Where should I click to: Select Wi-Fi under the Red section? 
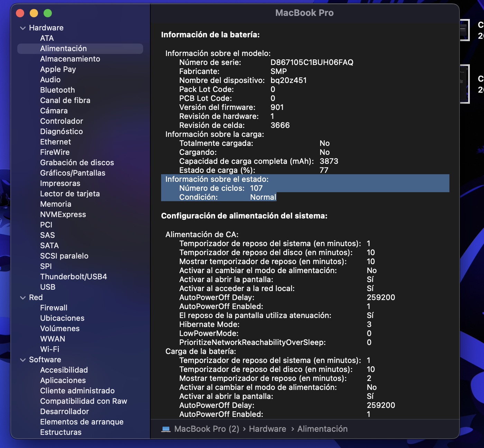coord(49,349)
